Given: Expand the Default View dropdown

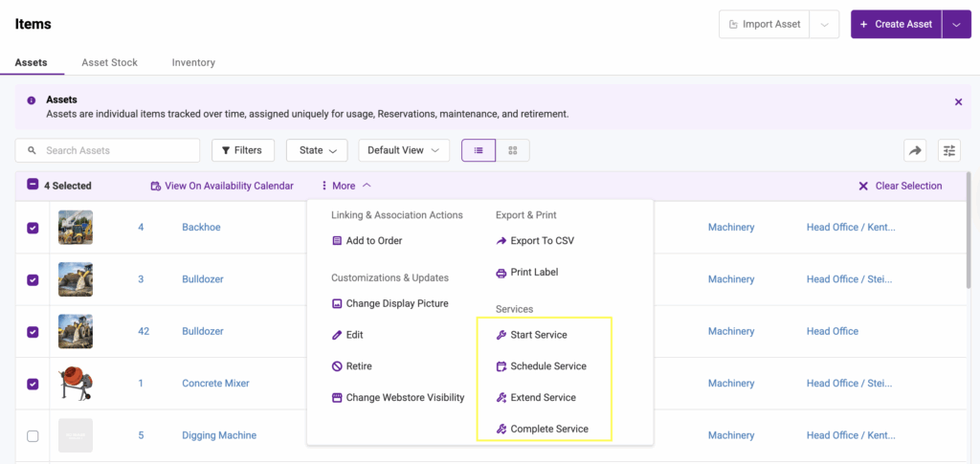Looking at the screenshot, I should (x=403, y=150).
